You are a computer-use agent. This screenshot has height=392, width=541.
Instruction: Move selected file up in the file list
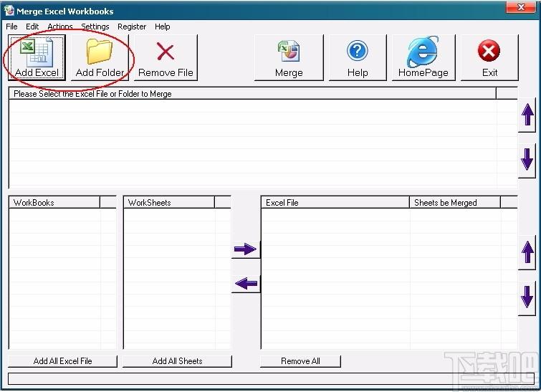coord(527,115)
